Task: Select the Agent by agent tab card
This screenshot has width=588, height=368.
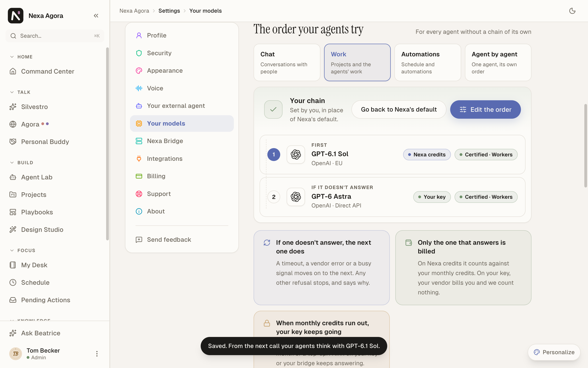Action: pos(498,62)
